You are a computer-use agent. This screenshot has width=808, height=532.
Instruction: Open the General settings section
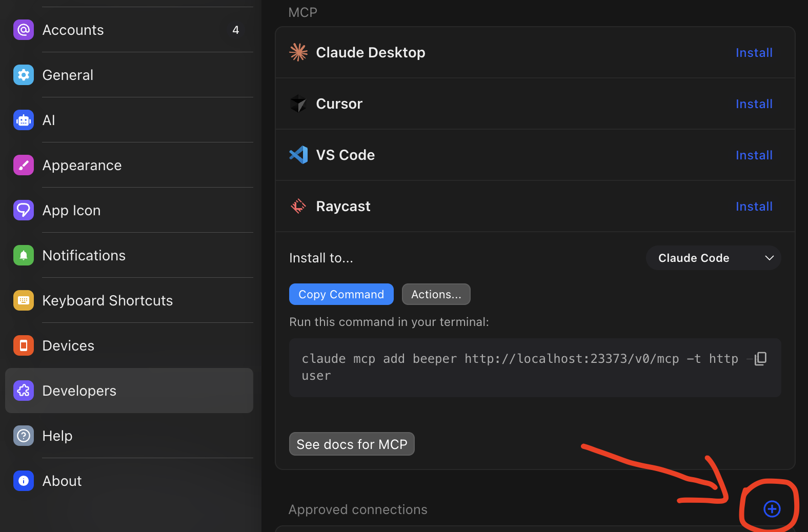tap(129, 75)
